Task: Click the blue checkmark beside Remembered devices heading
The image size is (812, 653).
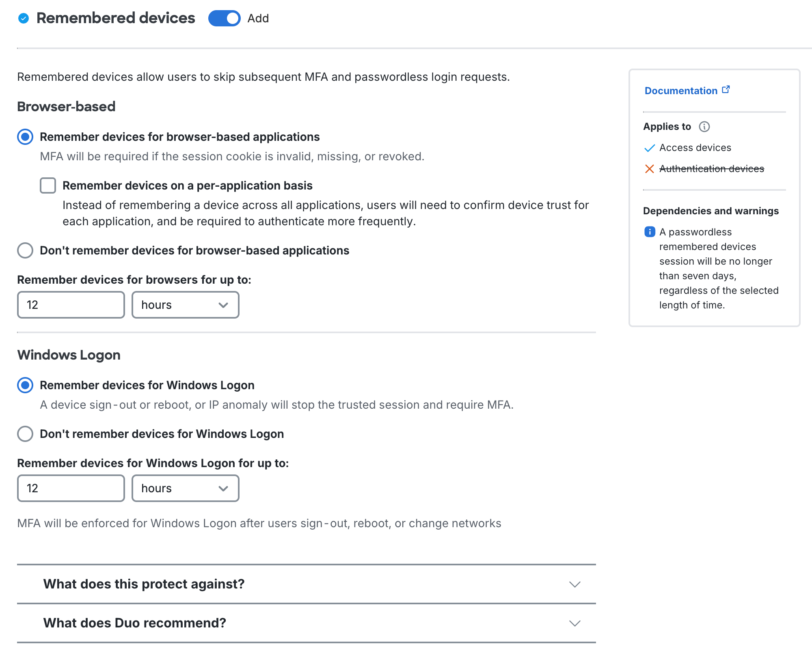Action: pos(23,18)
